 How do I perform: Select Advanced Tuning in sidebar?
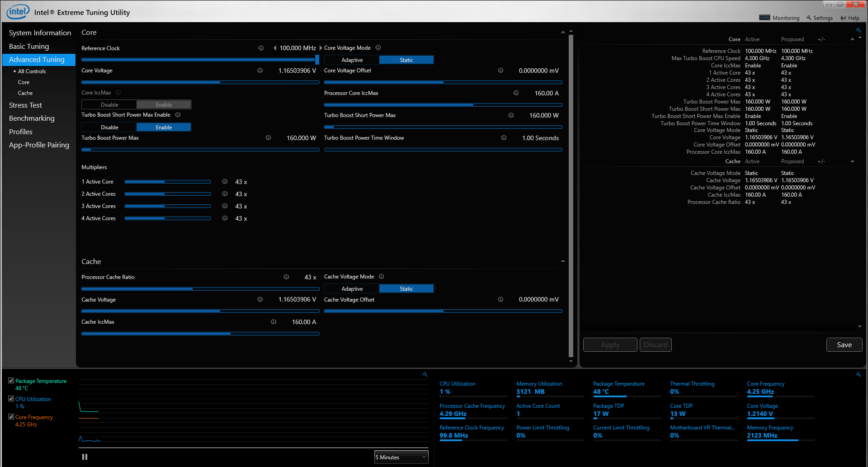pyautogui.click(x=39, y=60)
